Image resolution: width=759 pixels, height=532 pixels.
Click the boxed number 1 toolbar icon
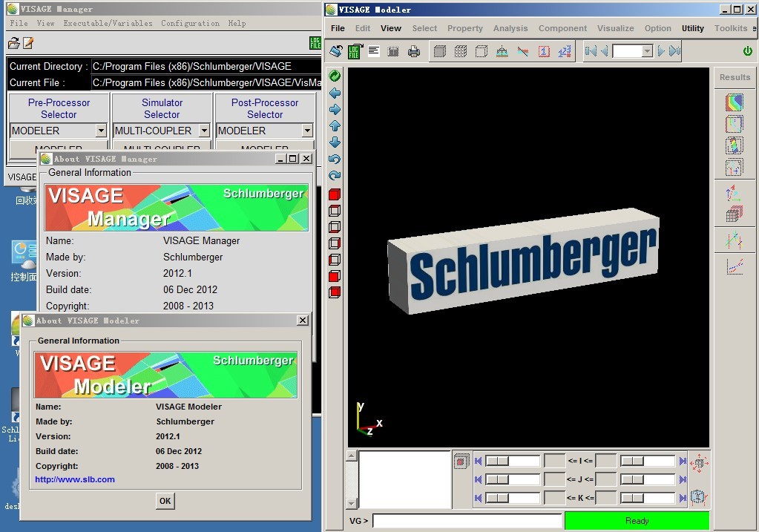(544, 51)
